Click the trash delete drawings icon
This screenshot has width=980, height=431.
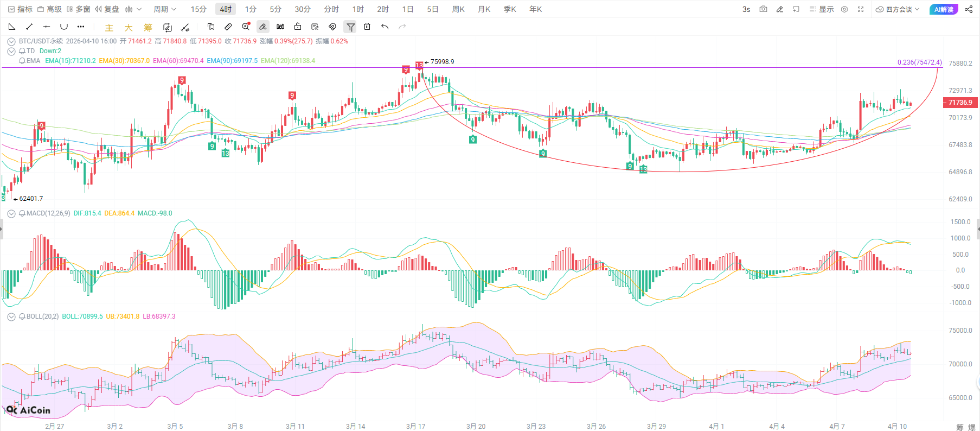coord(367,27)
